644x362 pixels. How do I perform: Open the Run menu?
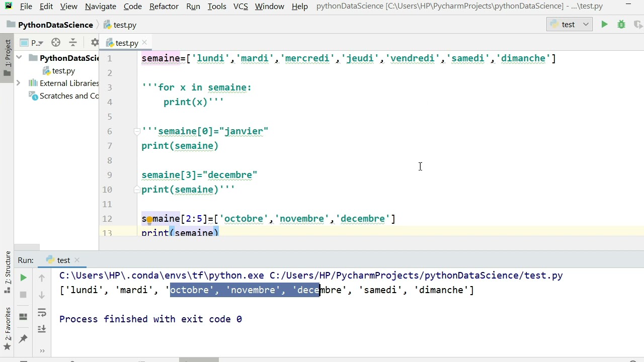tap(193, 6)
